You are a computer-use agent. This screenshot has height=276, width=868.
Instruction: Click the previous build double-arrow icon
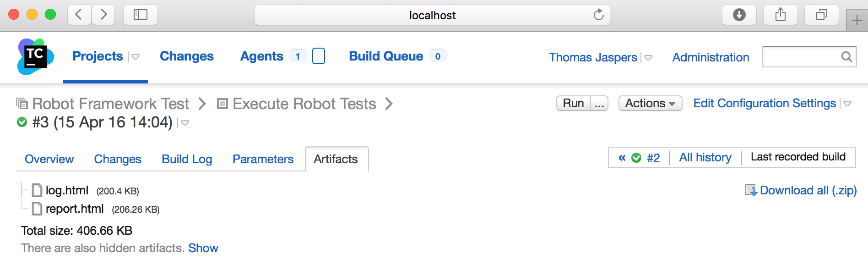tap(622, 158)
